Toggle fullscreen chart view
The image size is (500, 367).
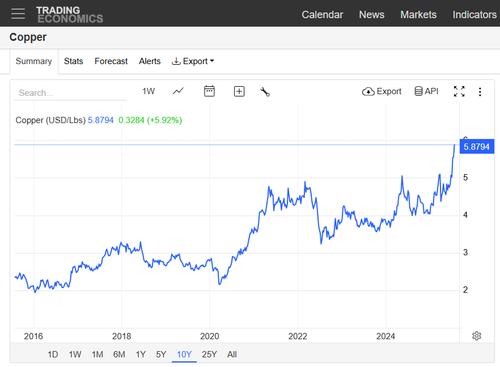click(x=459, y=91)
